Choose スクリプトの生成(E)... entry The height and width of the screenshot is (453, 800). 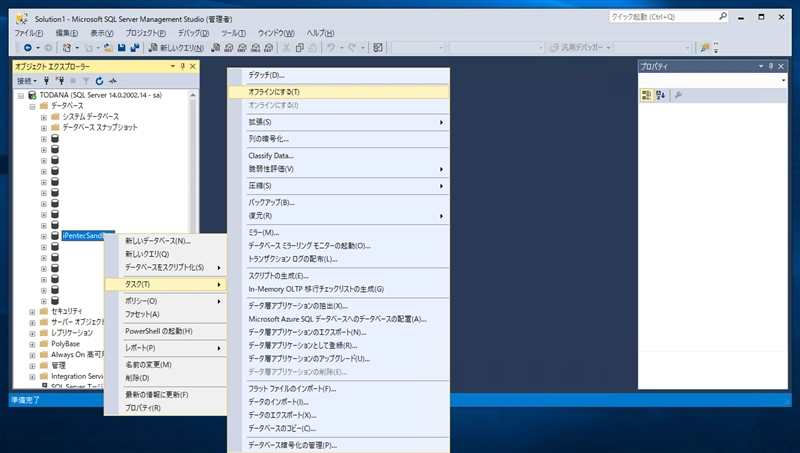(x=339, y=275)
